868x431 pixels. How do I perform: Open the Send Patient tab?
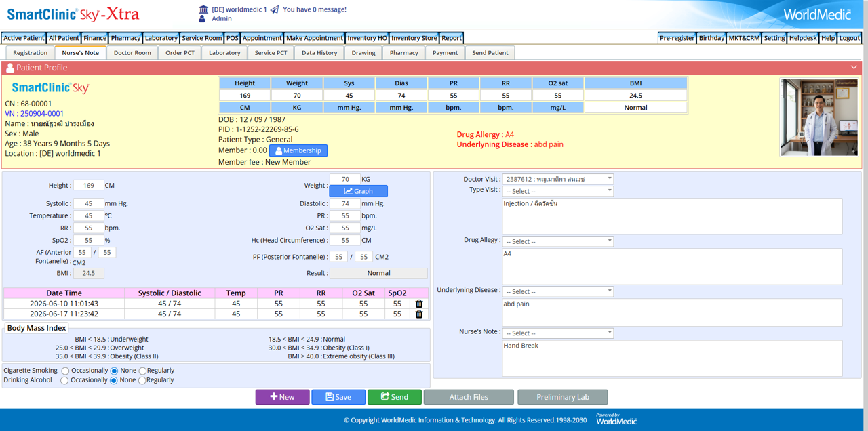[490, 52]
